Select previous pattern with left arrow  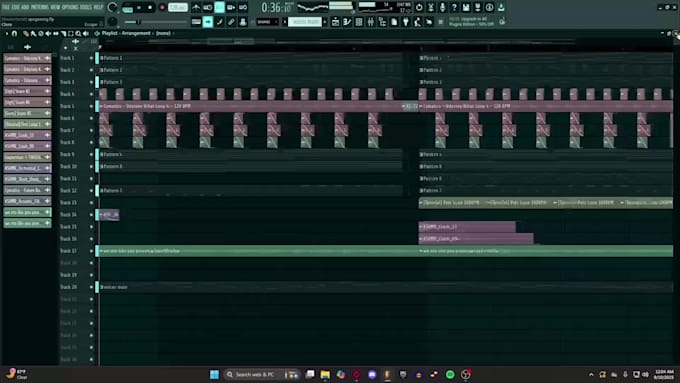(285, 22)
